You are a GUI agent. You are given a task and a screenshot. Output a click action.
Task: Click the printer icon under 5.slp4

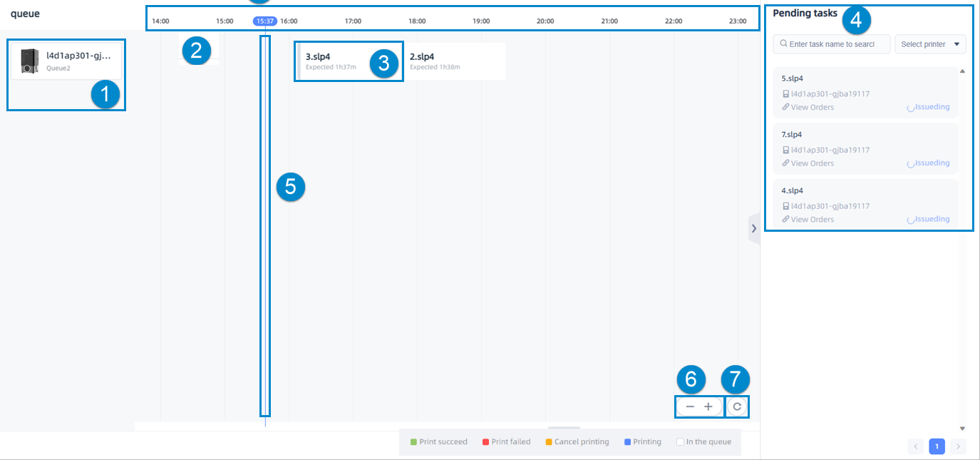tap(785, 94)
